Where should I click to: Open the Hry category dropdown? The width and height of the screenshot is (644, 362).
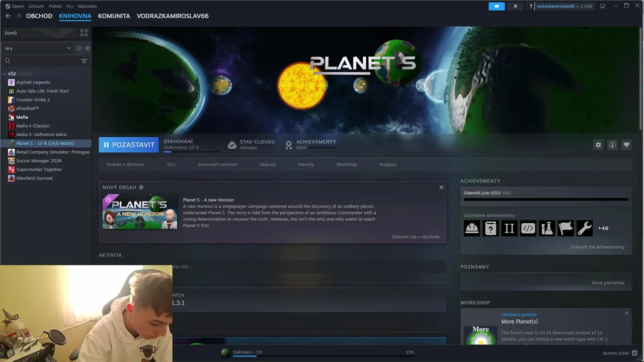pos(38,48)
